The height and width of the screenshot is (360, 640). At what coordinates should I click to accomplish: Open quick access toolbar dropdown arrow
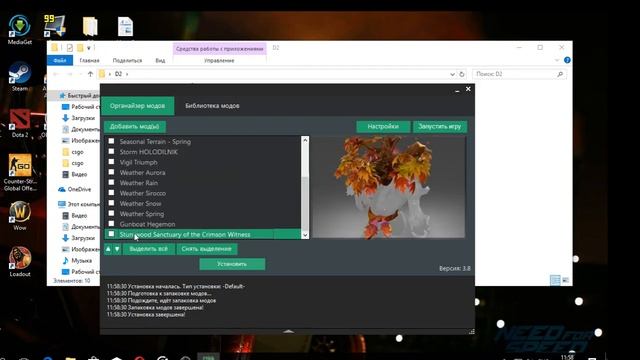click(89, 48)
